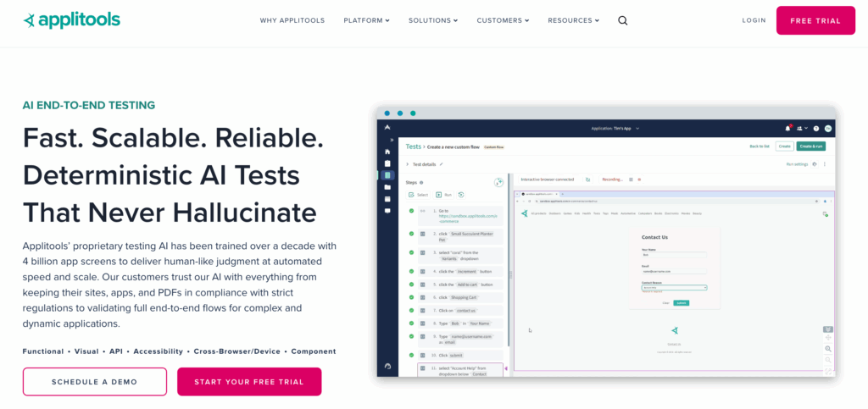The height and width of the screenshot is (409, 868).
Task: Click the folder icon in demo sidebar
Action: coord(387,187)
